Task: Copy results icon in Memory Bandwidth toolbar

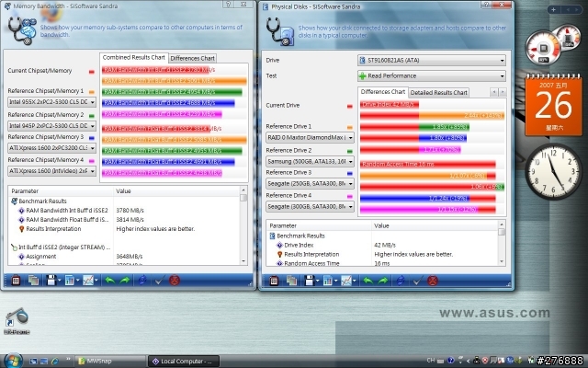Action: point(33,280)
